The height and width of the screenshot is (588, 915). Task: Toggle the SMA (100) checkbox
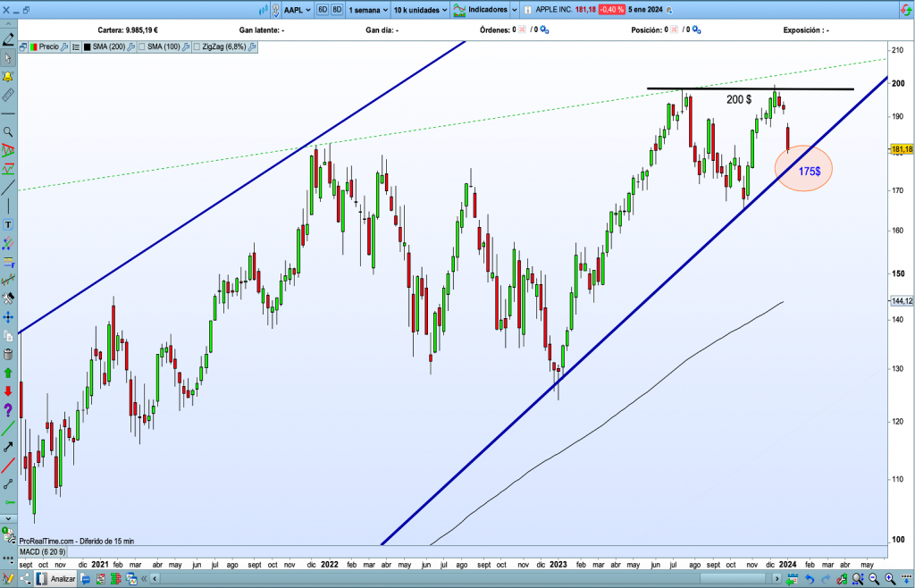coord(142,46)
